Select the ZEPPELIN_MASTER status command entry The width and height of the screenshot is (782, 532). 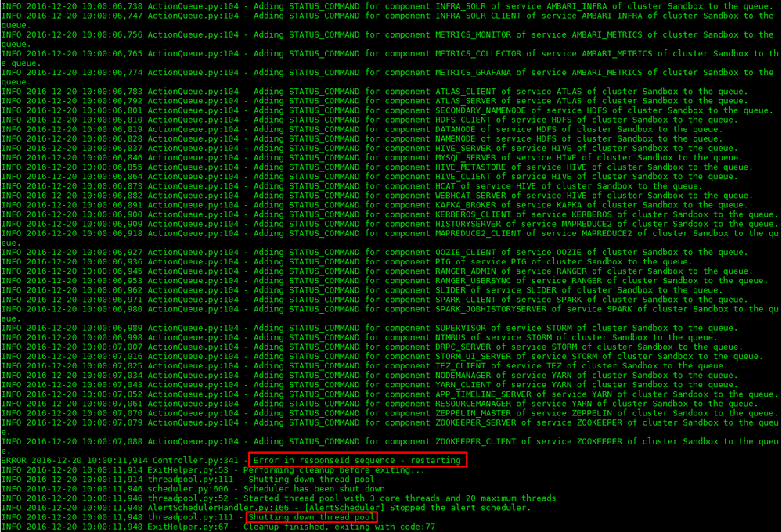235,412
